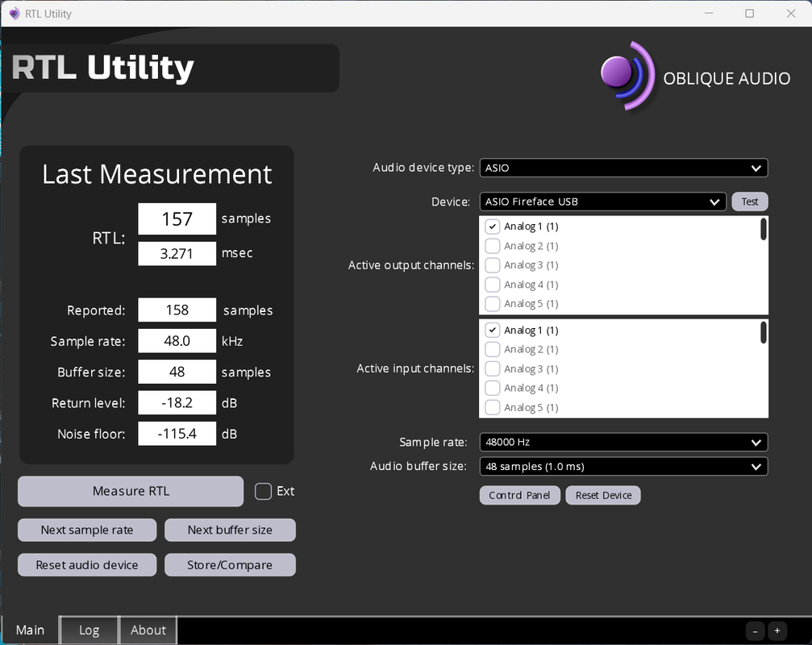812x645 pixels.
Task: Open the Sample rate 48000 Hz dropdown
Action: pyautogui.click(x=623, y=442)
